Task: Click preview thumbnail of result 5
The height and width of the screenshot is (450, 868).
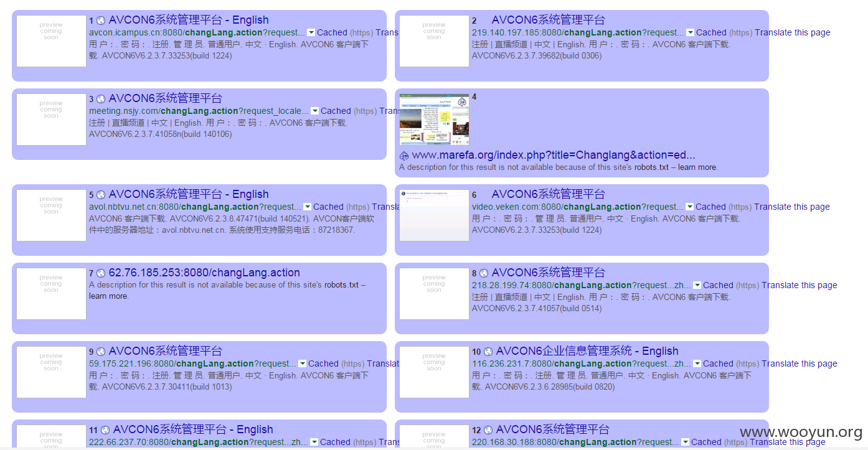Action: (51, 215)
